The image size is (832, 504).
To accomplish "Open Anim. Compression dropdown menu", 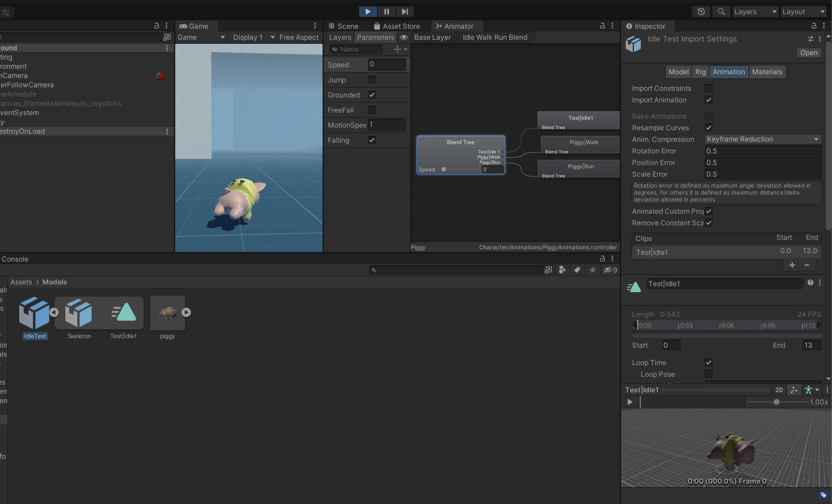I will tap(762, 139).
